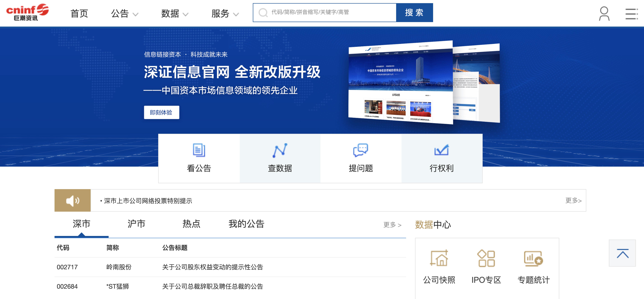Switch to the 沪市 tab
This screenshot has height=299, width=644.
click(136, 224)
